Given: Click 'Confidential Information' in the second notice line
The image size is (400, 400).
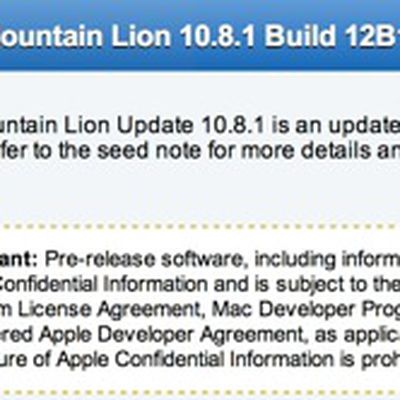Looking at the screenshot, I should pyautogui.click(x=104, y=284).
